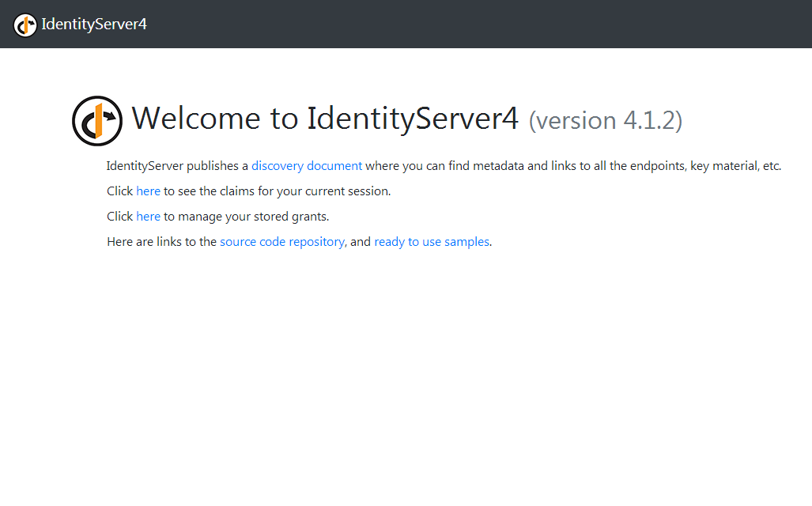Click the large logo beside the Welcome heading
The image size is (812, 506).
click(97, 121)
